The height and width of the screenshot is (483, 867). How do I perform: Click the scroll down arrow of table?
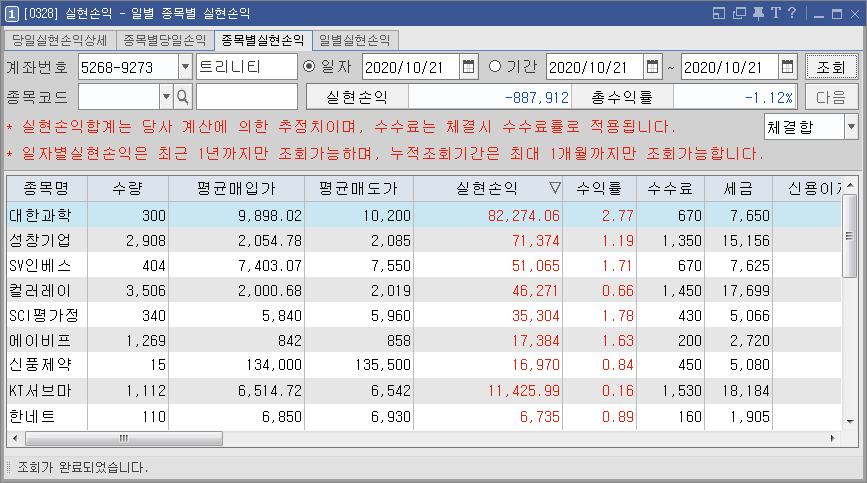tap(850, 422)
